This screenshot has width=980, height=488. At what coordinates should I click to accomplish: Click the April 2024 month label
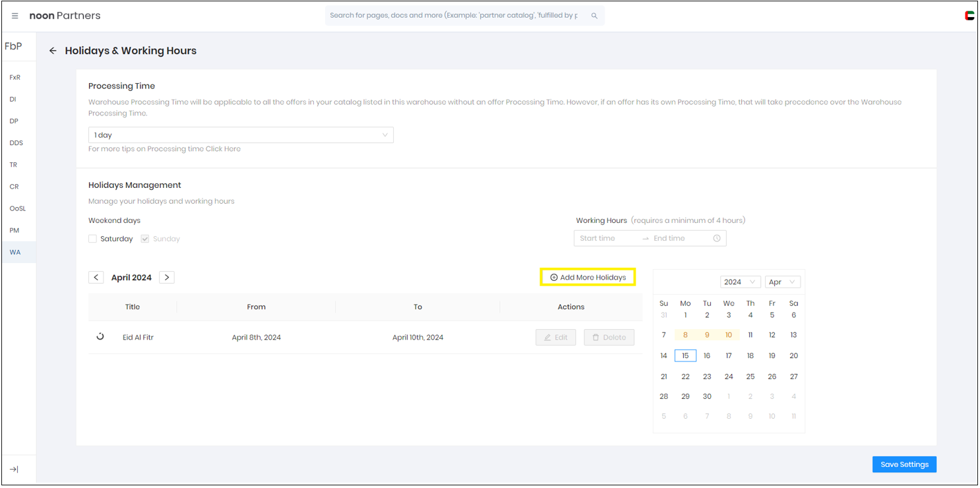pos(131,278)
